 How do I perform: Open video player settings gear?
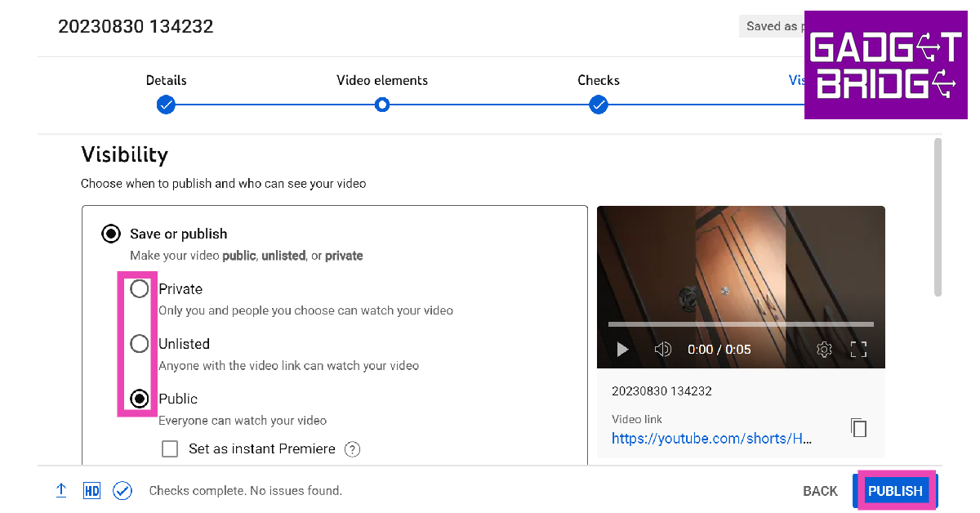[824, 350]
